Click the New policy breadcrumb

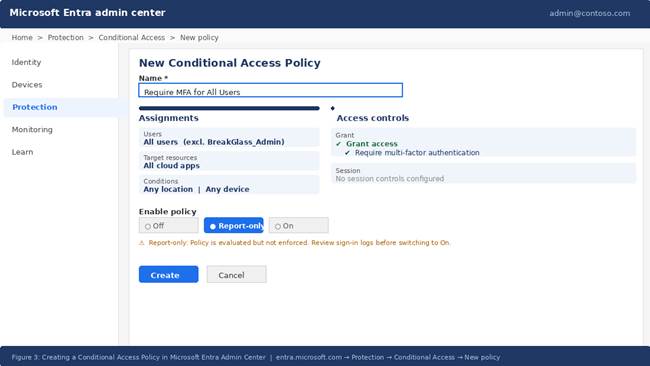[199, 38]
